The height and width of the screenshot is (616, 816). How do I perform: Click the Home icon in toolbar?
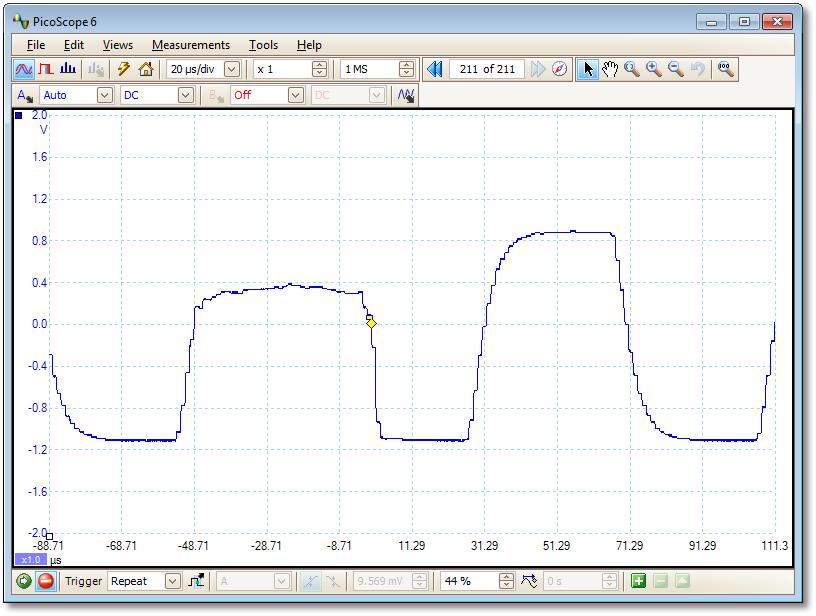click(146, 69)
